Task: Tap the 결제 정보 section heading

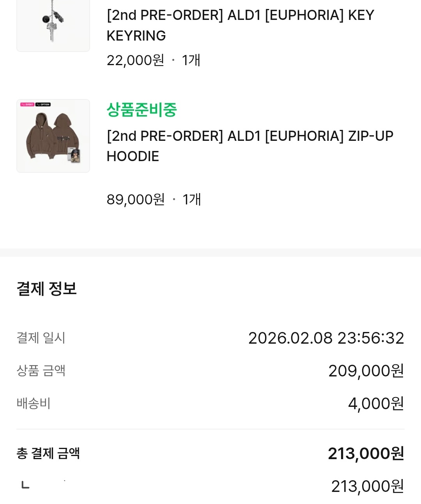Action: [47, 289]
